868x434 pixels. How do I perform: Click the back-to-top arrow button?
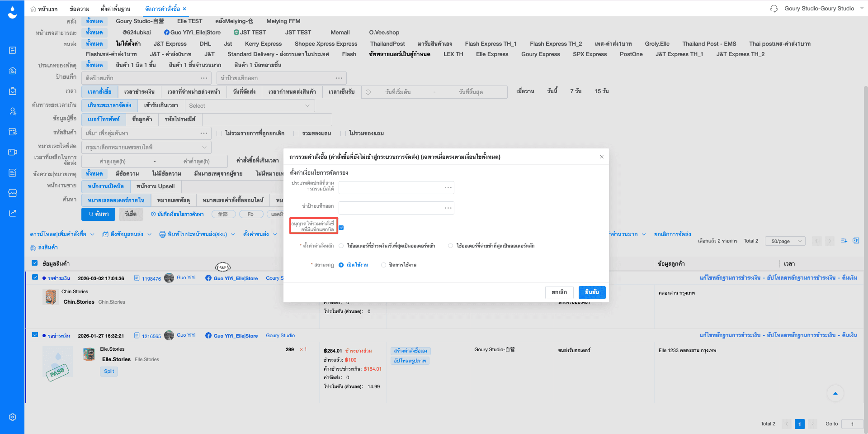835,393
